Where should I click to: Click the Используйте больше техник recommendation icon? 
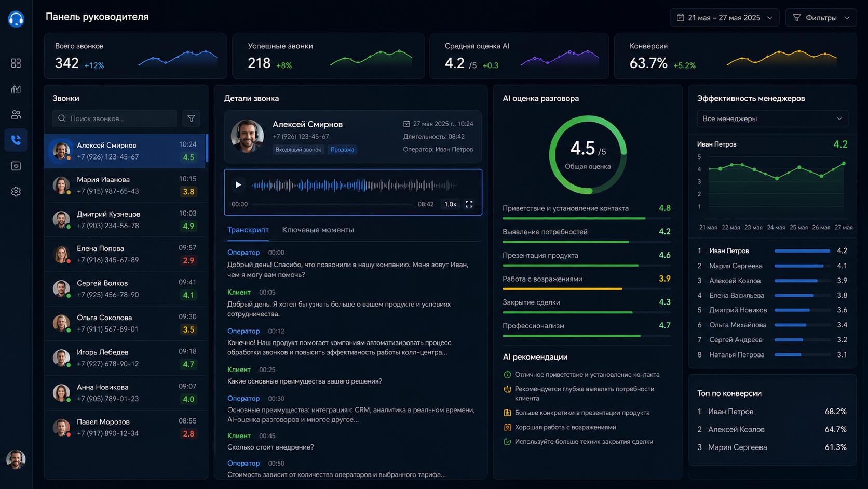pos(507,442)
